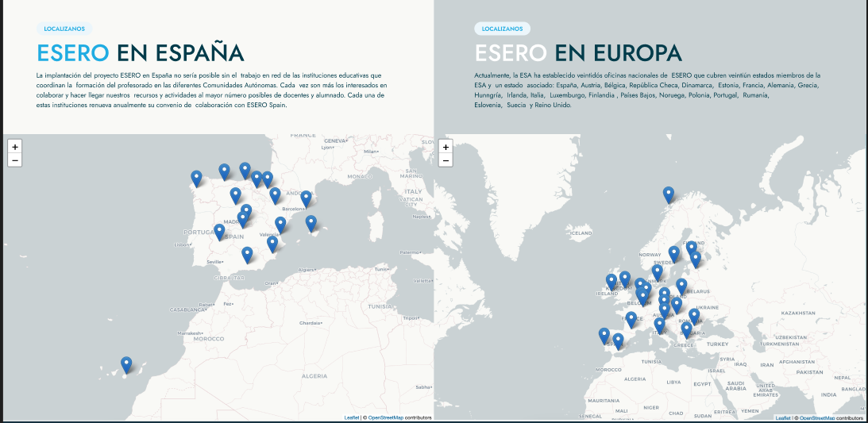
Task: Select the Castilla y León marker northwest of Madrid
Action: coord(236,196)
